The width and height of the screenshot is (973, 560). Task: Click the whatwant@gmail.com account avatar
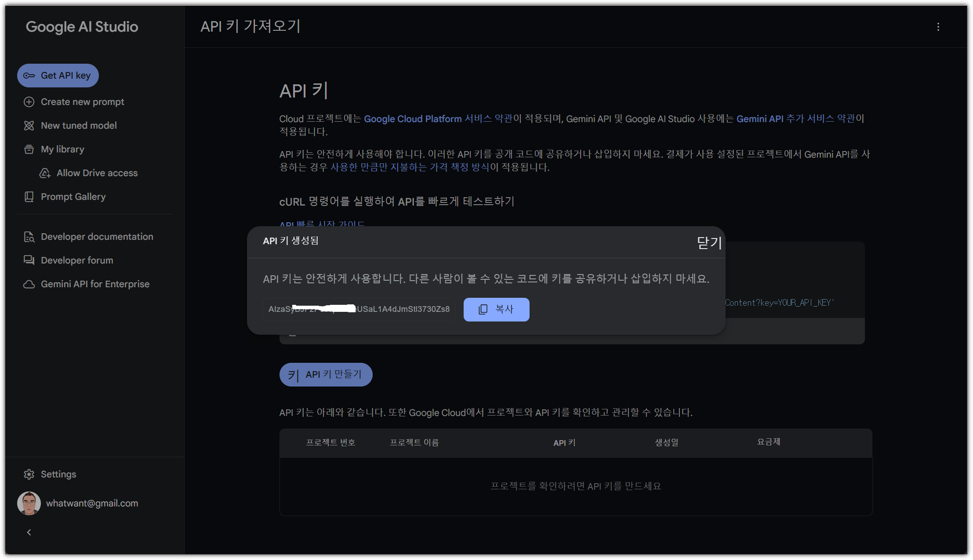[x=29, y=503]
